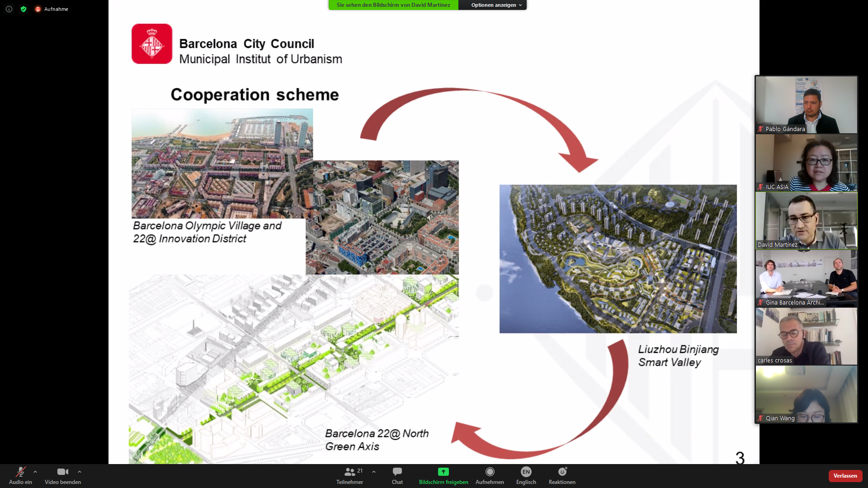Expand arrow next to Teilnehmer

[374, 472]
